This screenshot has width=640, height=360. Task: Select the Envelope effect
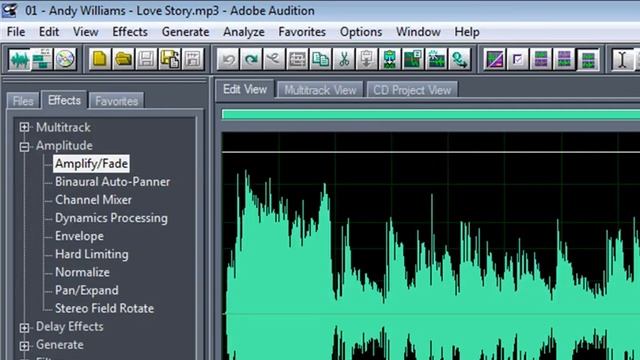(x=79, y=236)
